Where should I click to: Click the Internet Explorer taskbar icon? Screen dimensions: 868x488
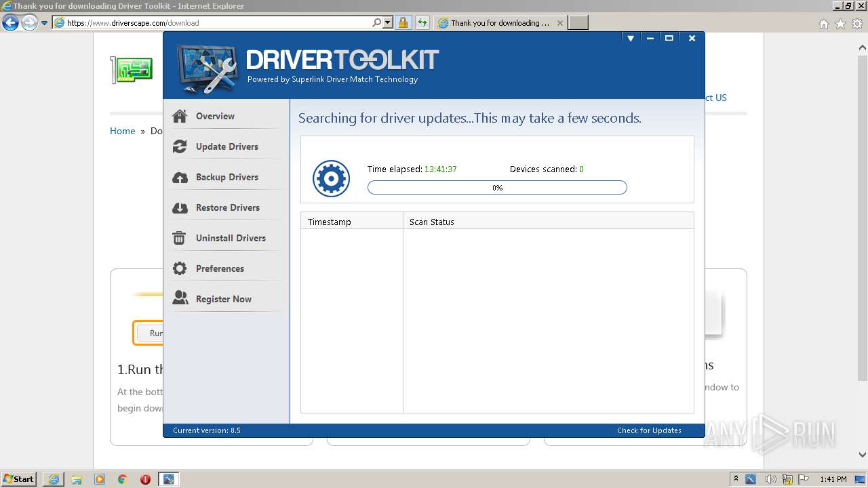pos(54,479)
